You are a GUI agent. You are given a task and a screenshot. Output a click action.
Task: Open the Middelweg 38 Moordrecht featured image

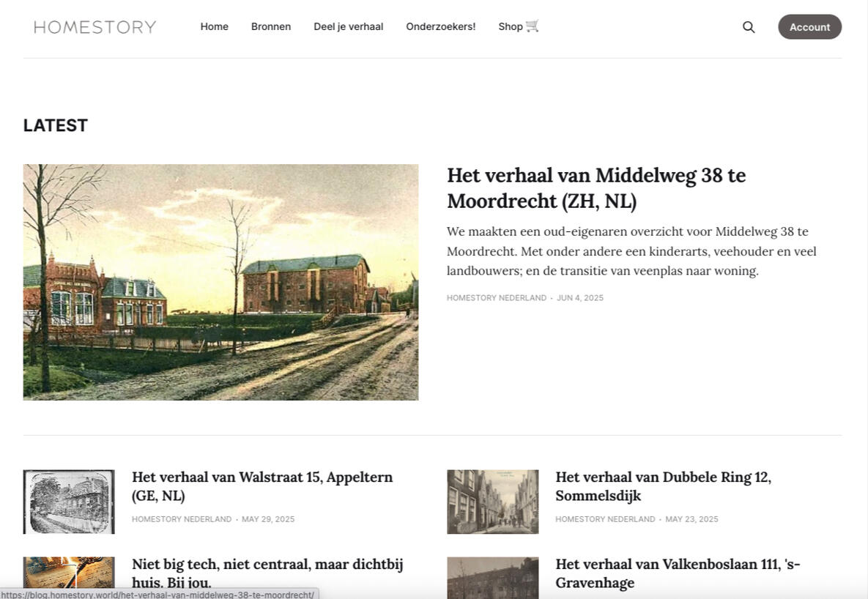pos(221,282)
